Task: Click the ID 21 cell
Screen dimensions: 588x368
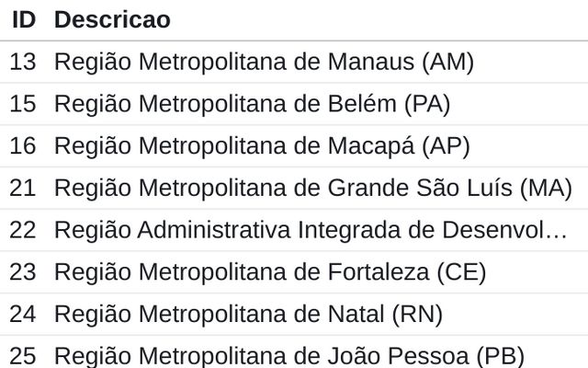Action: pyautogui.click(x=23, y=188)
